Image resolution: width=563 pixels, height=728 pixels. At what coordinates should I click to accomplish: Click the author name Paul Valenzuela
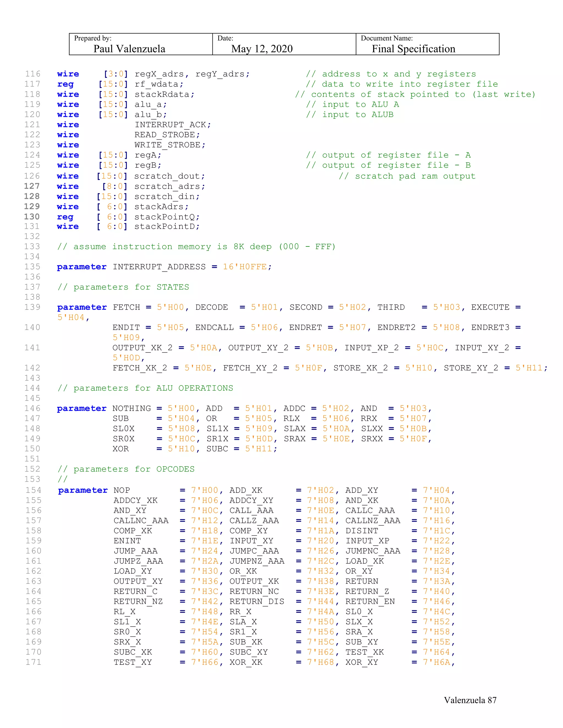[x=129, y=49]
